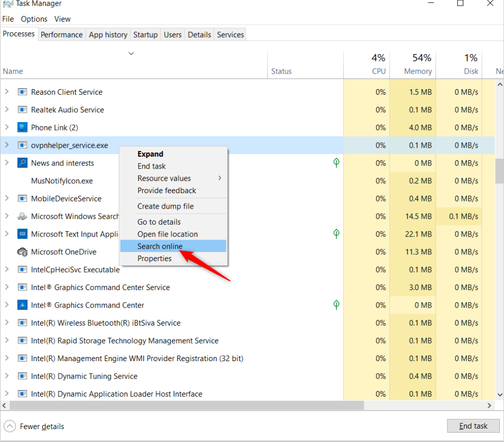
Task: Click Fewer details to collapse Task Manager
Action: point(34,426)
